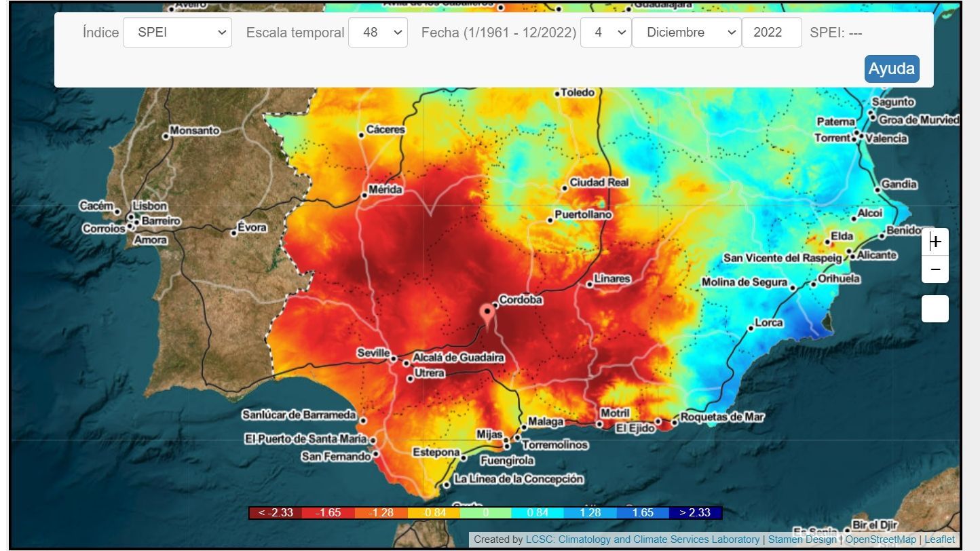
Task: Click the Ciudad Real city point
Action: tap(565, 188)
